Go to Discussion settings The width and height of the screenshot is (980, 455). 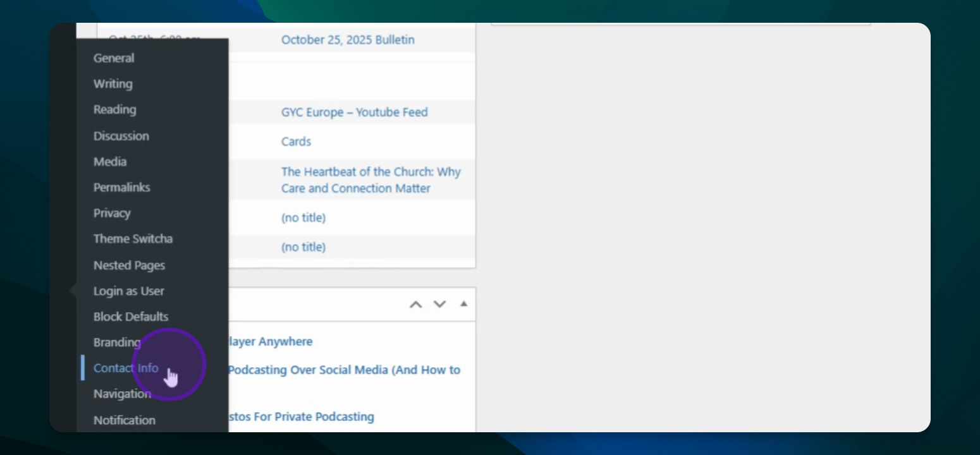121,136
